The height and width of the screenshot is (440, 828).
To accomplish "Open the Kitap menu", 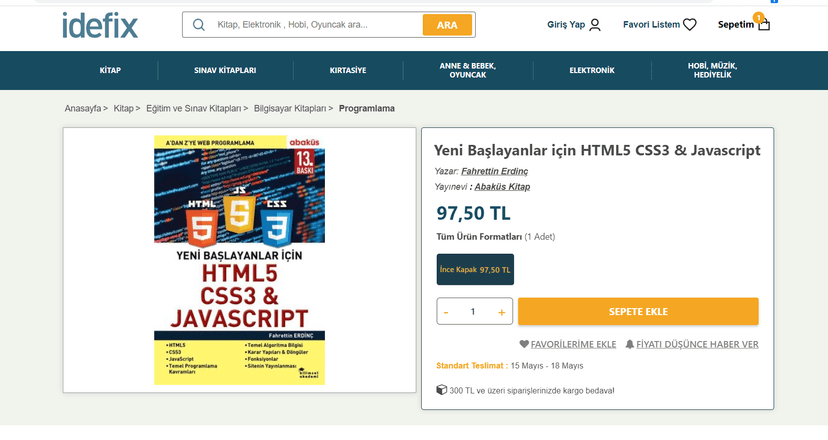I will 110,70.
